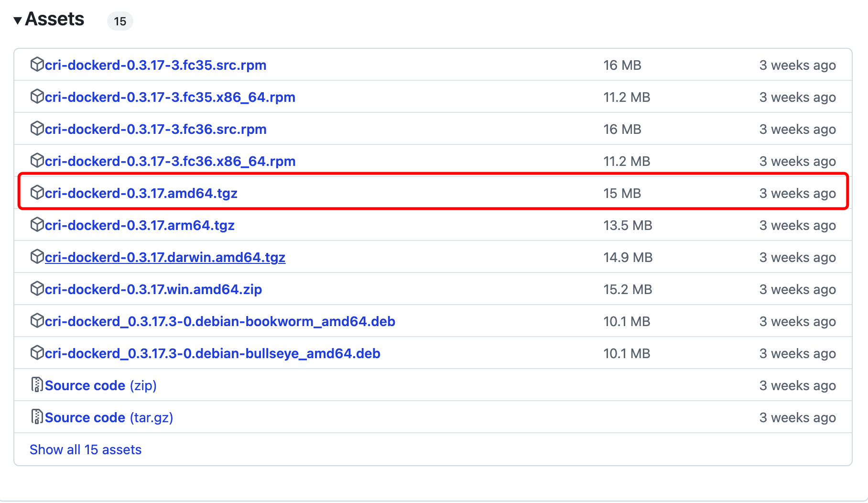Download cri-dockerd-0.3.17.arm64.tgz
Image resolution: width=868 pixels, height=503 pixels.
click(140, 225)
